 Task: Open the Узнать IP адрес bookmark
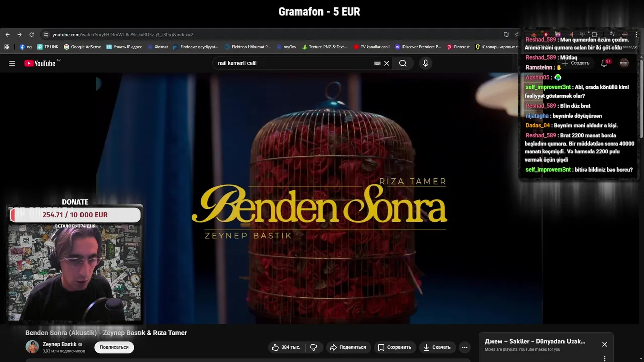pos(124,47)
